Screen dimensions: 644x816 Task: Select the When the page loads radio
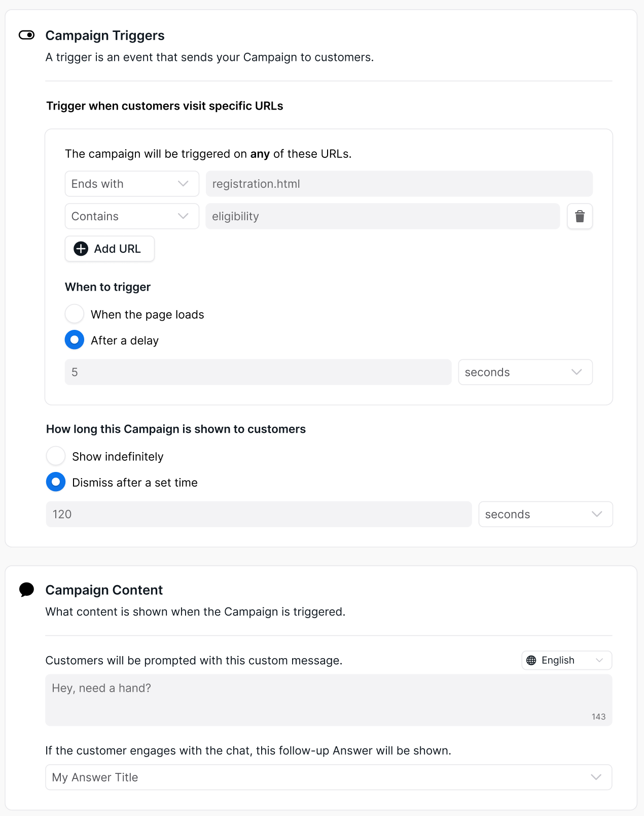click(x=75, y=314)
